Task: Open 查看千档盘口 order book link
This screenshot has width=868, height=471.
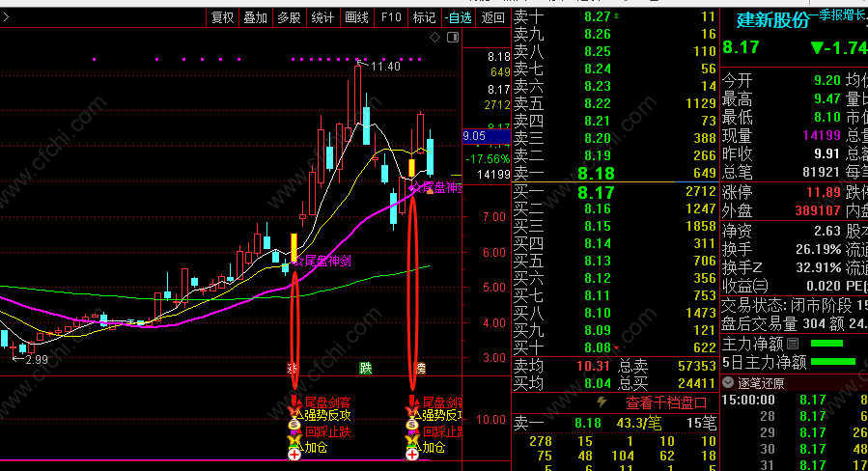Action: click(667, 402)
